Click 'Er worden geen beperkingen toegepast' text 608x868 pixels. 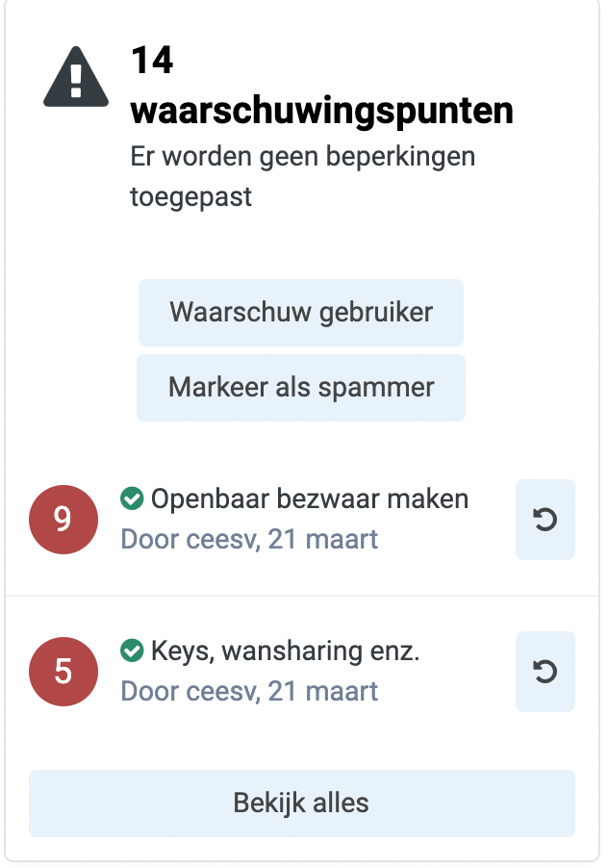303,177
